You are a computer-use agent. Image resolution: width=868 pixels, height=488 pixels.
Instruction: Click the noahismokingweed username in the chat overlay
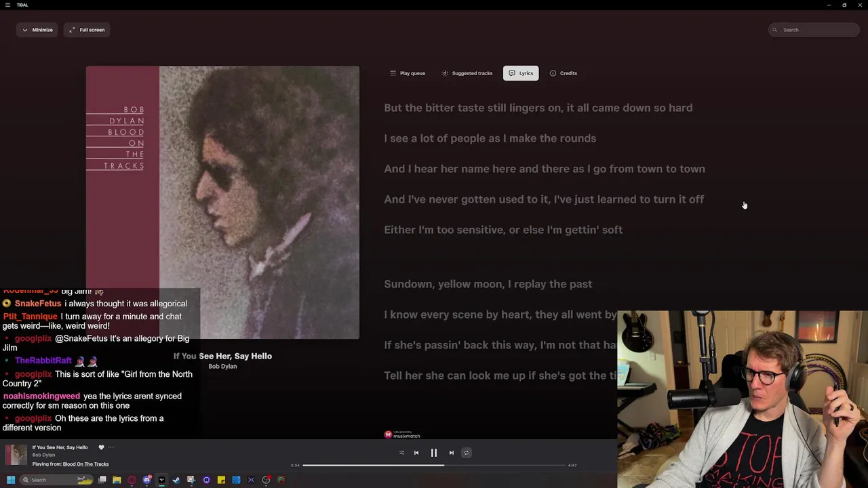click(x=41, y=396)
